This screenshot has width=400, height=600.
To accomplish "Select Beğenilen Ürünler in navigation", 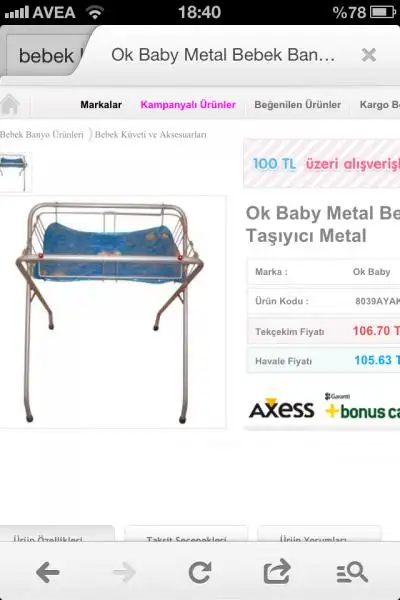I will click(x=297, y=104).
